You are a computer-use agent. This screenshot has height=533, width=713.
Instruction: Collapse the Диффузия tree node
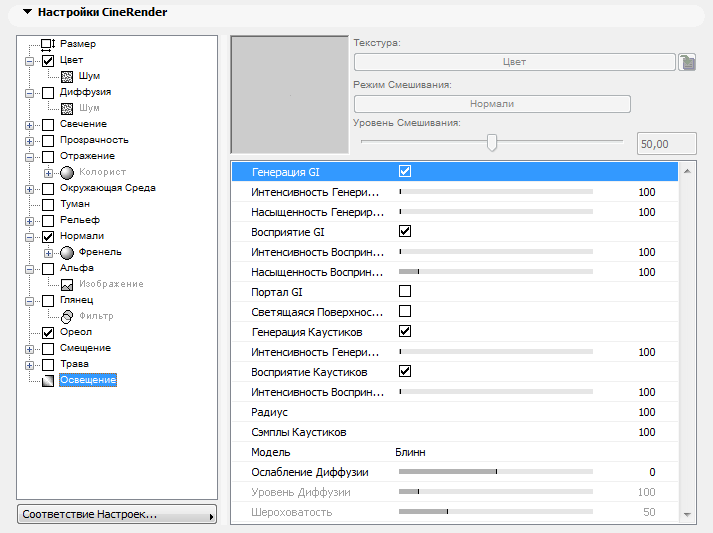pos(30,93)
